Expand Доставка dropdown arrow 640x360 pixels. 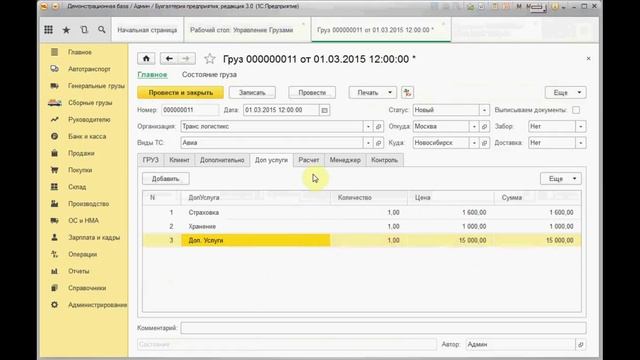tap(581, 143)
